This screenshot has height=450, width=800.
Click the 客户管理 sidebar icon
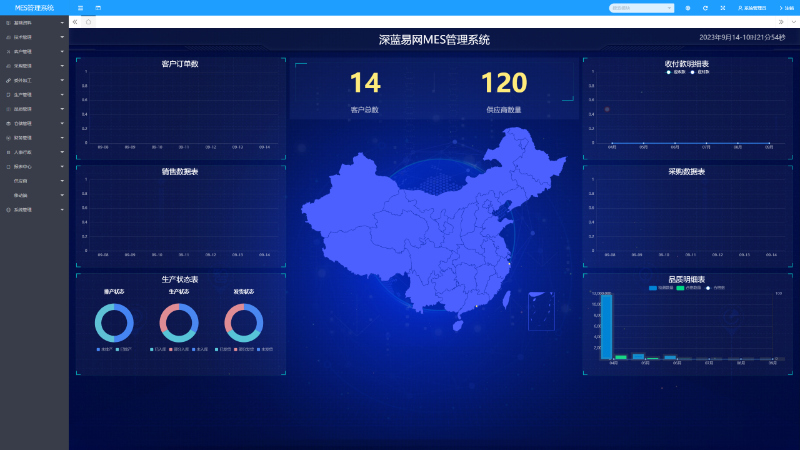(8, 52)
